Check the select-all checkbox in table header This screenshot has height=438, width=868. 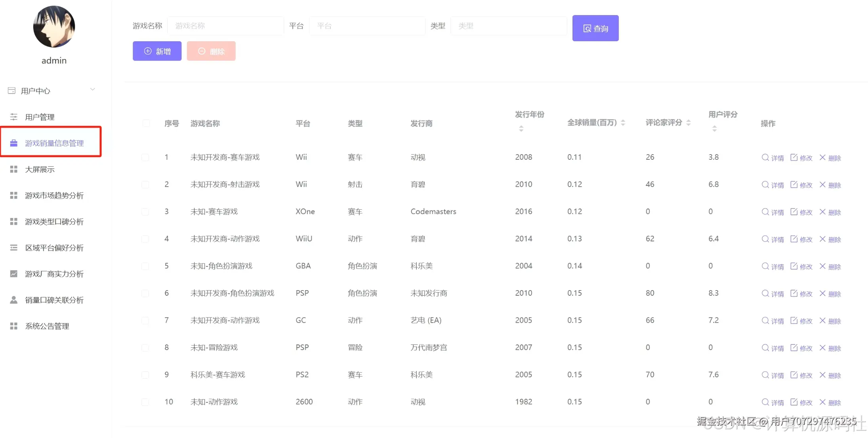tap(146, 123)
